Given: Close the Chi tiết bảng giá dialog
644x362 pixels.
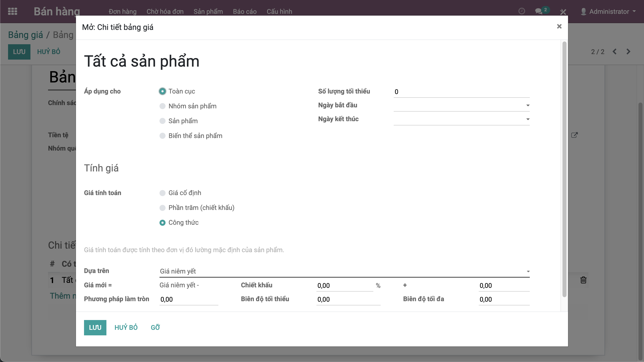Looking at the screenshot, I should [x=559, y=26].
